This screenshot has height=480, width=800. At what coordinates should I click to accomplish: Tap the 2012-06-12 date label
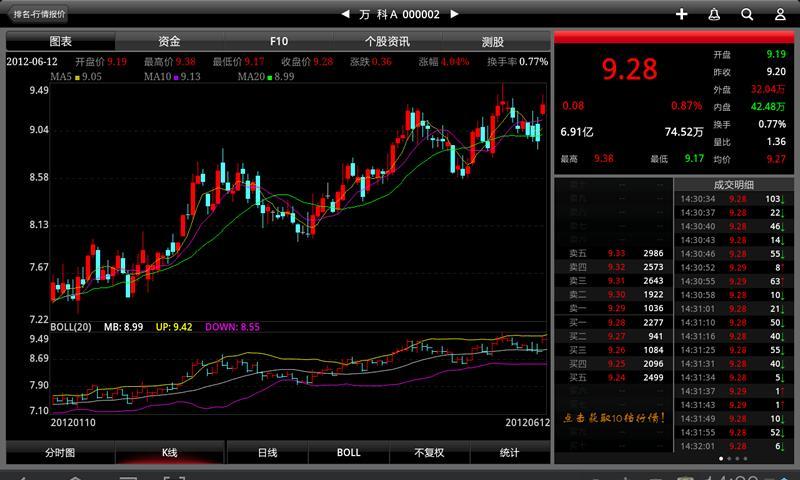click(x=32, y=62)
